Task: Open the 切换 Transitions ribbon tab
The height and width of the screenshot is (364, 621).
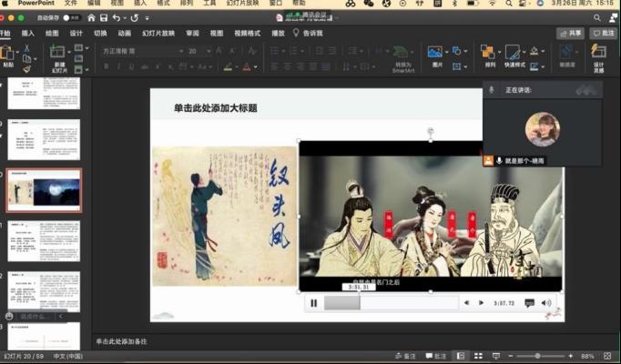Action: click(x=100, y=34)
